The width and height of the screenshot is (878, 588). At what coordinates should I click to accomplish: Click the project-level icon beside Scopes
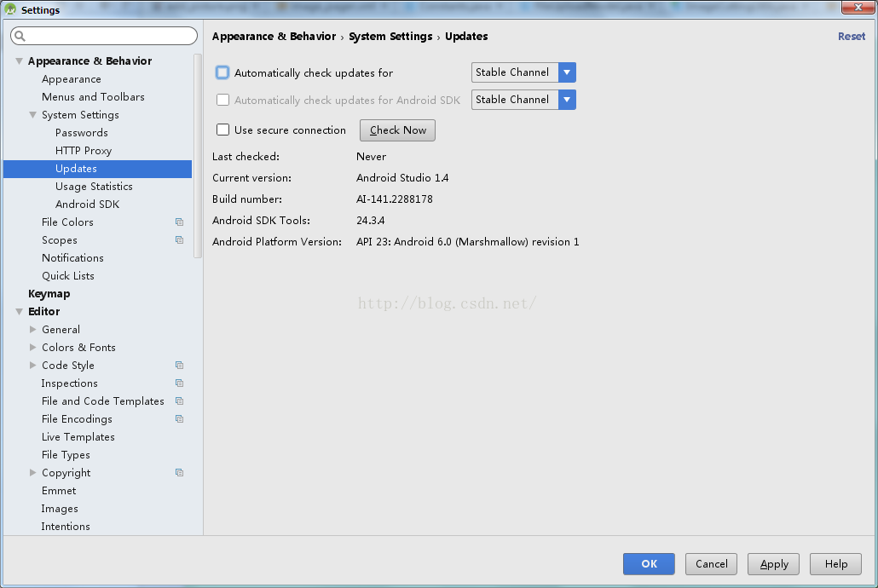pyautogui.click(x=179, y=240)
